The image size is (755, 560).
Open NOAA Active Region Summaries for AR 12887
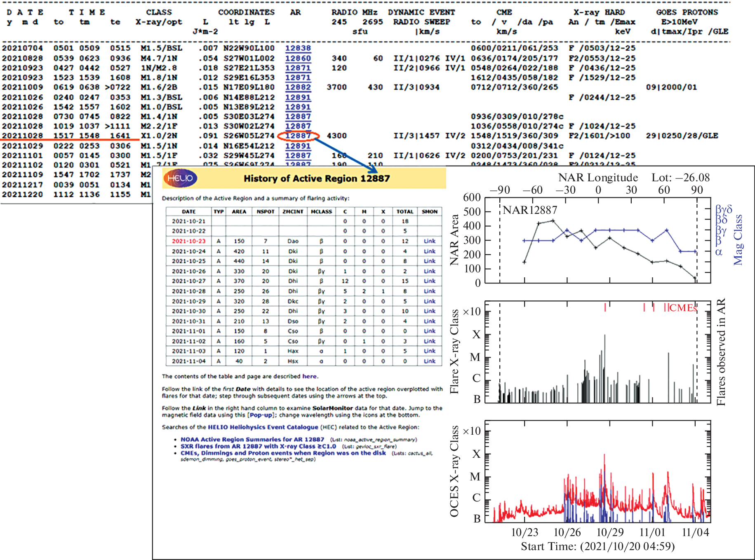coord(252,440)
